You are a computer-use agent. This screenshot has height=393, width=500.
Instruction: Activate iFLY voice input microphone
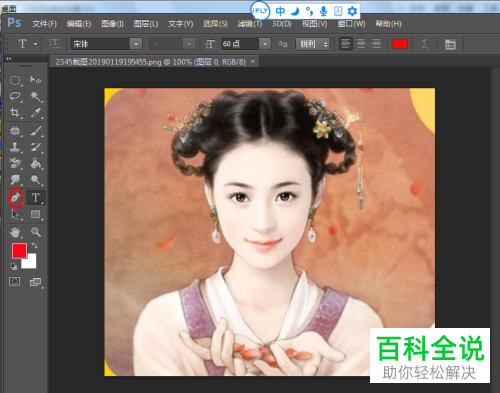323,11
